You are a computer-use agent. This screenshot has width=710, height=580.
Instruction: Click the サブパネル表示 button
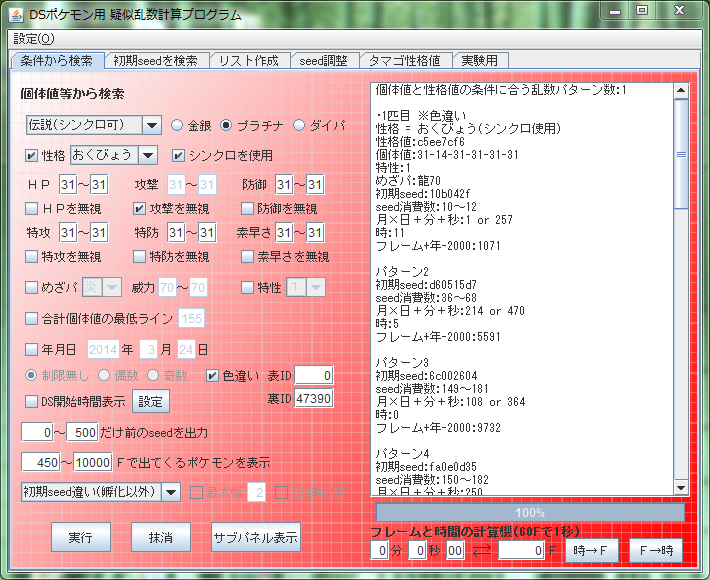point(256,537)
